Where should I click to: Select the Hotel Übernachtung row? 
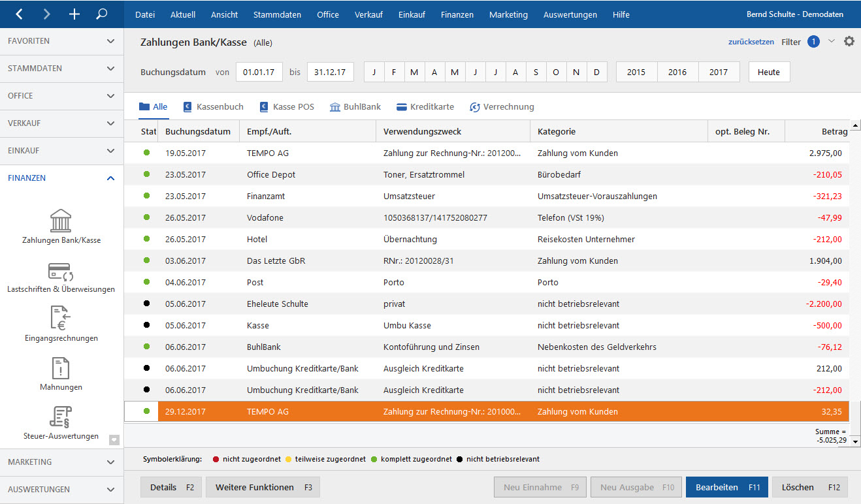click(487, 239)
